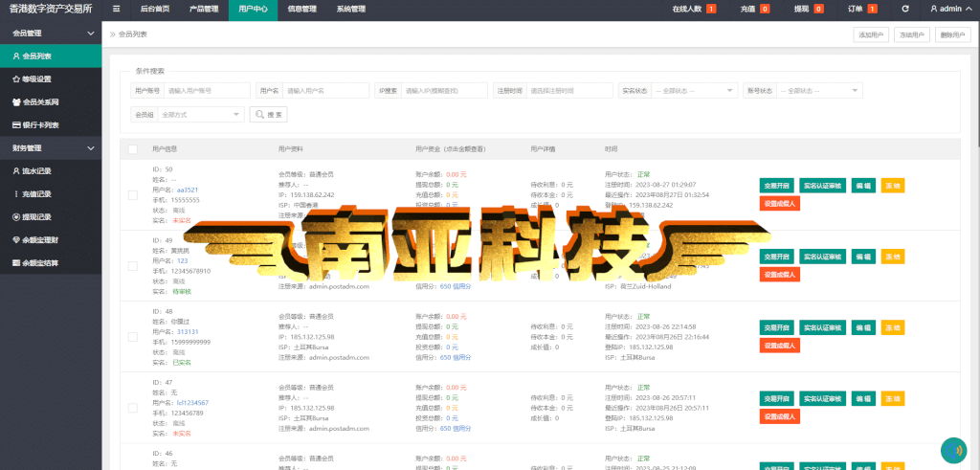Screen dimensions: 980x470
Task: Click the 搜索 button
Action: [269, 115]
